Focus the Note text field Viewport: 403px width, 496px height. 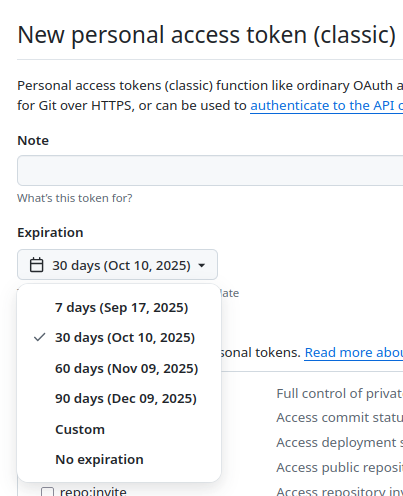click(x=210, y=170)
